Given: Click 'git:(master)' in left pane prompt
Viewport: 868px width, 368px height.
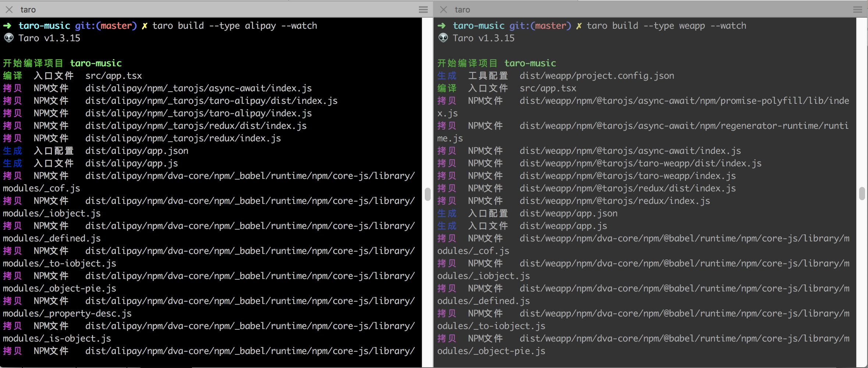Looking at the screenshot, I should (106, 26).
